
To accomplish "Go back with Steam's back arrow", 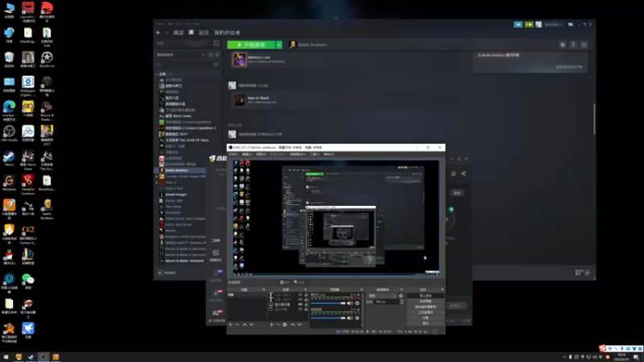I will [x=158, y=32].
